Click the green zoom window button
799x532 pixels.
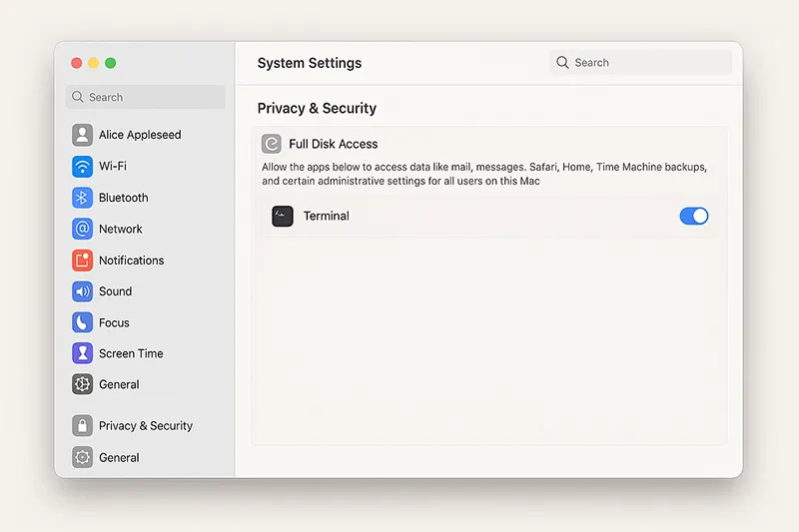point(111,63)
